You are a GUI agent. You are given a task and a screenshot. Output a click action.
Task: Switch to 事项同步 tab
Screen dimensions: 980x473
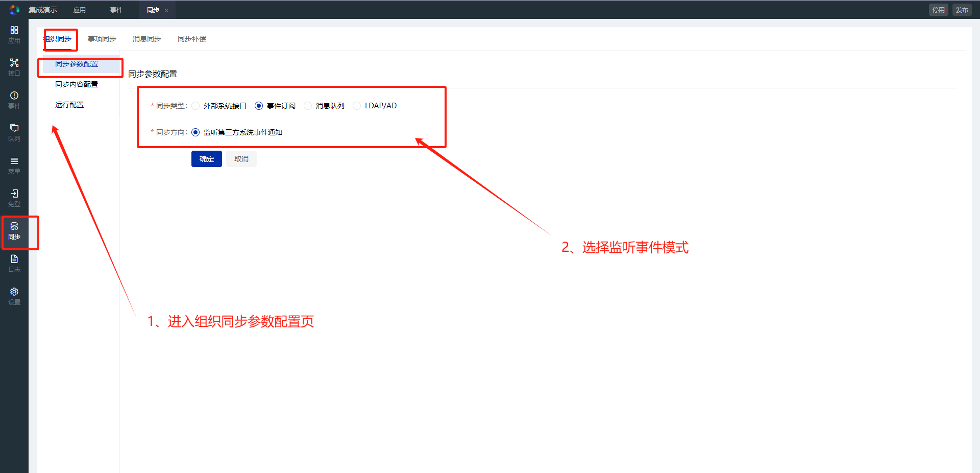[x=102, y=39]
